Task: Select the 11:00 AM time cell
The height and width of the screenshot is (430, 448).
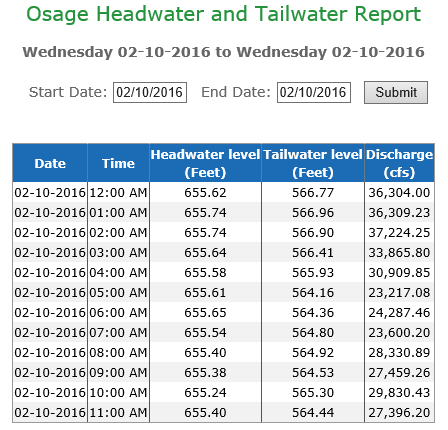Action: pyautogui.click(x=118, y=412)
